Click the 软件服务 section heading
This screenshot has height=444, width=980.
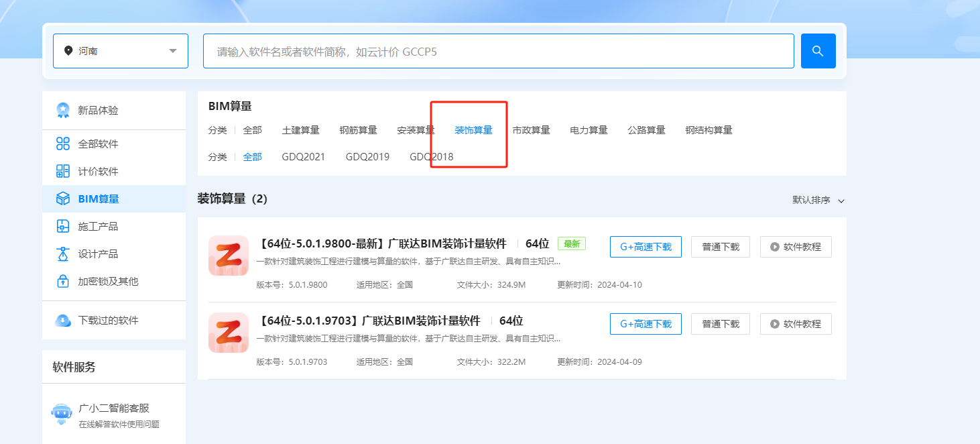pos(74,367)
